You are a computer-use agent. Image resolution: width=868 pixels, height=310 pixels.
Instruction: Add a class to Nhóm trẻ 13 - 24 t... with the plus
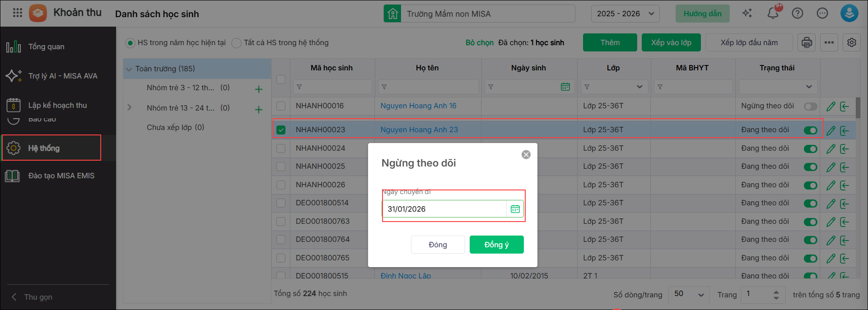tap(259, 110)
